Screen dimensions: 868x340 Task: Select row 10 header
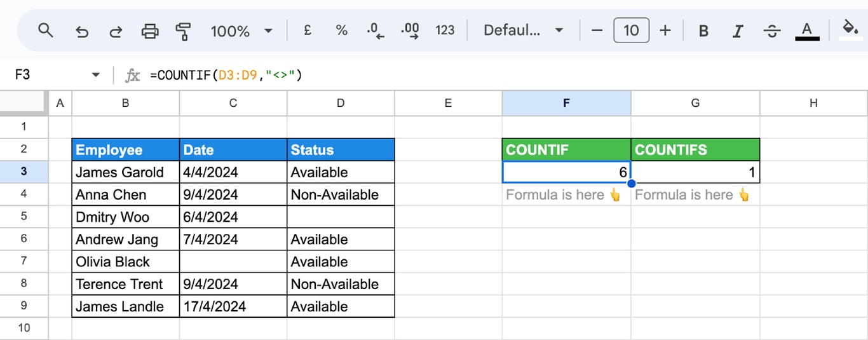coord(24,328)
